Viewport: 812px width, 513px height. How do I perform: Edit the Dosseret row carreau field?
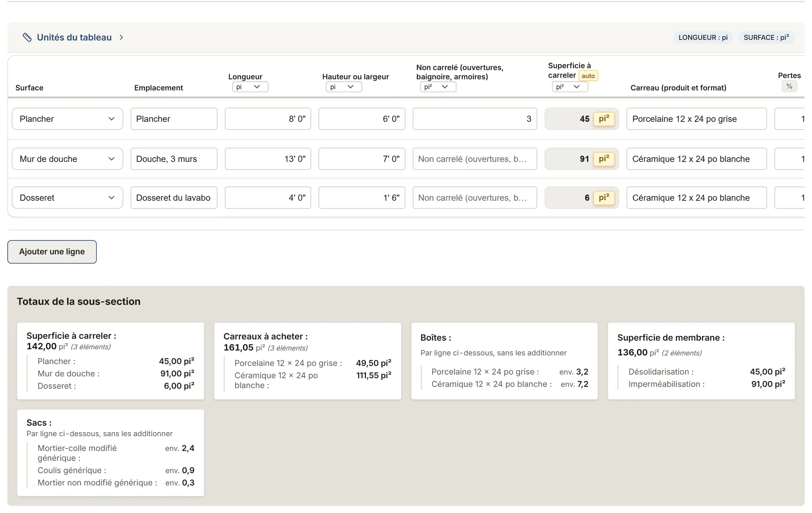coord(697,198)
